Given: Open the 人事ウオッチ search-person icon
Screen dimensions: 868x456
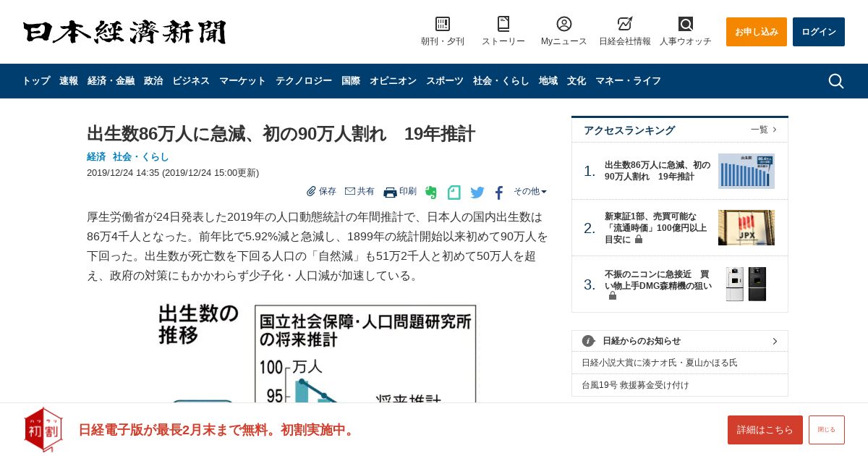Looking at the screenshot, I should [x=686, y=24].
